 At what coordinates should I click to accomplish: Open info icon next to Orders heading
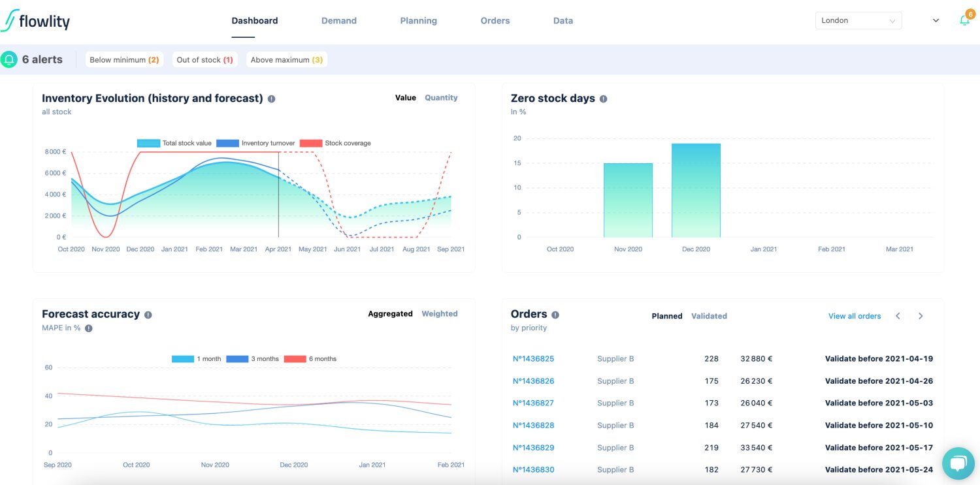pyautogui.click(x=555, y=315)
